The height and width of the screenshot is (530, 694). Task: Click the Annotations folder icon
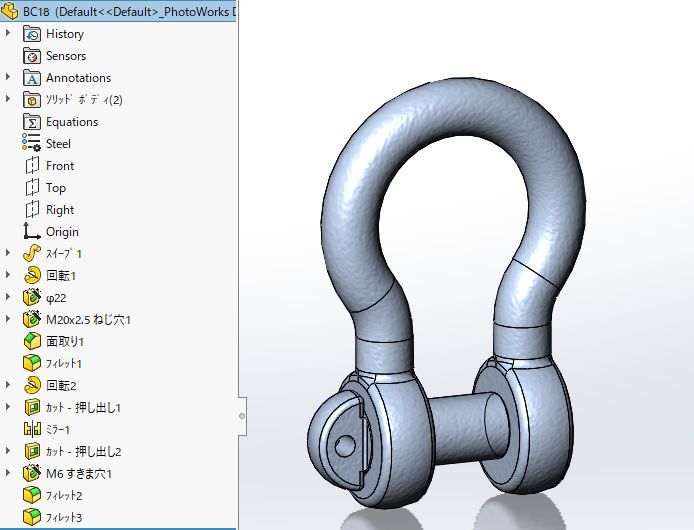32,78
